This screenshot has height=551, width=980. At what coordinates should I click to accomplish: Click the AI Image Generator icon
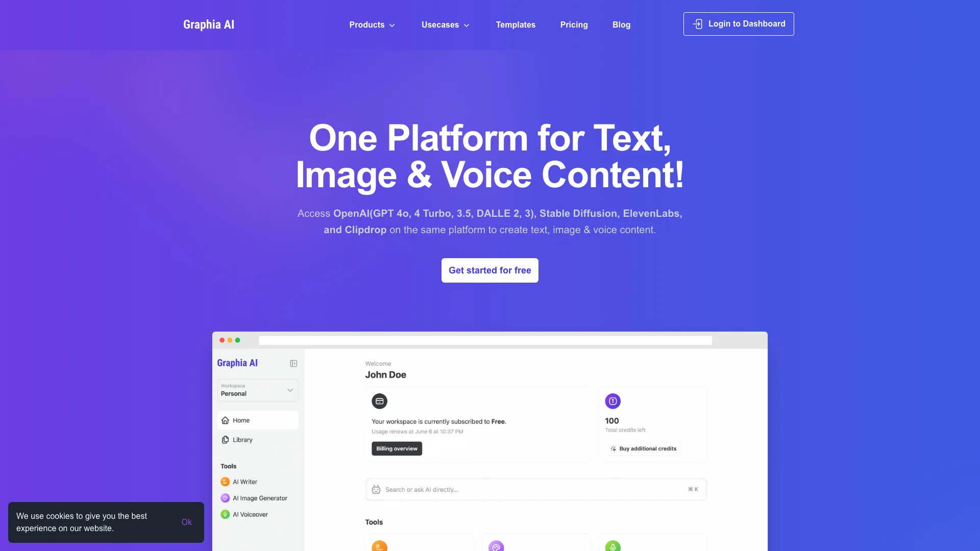[225, 498]
